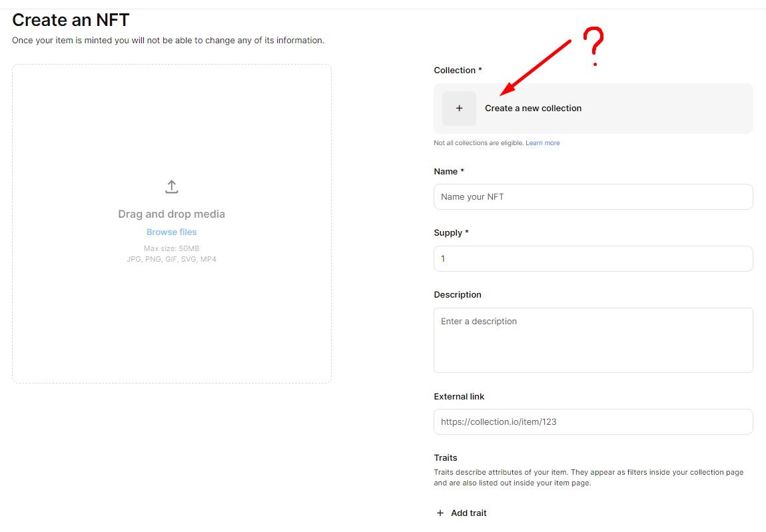Click the External link field label
This screenshot has width=766, height=532.
click(459, 396)
